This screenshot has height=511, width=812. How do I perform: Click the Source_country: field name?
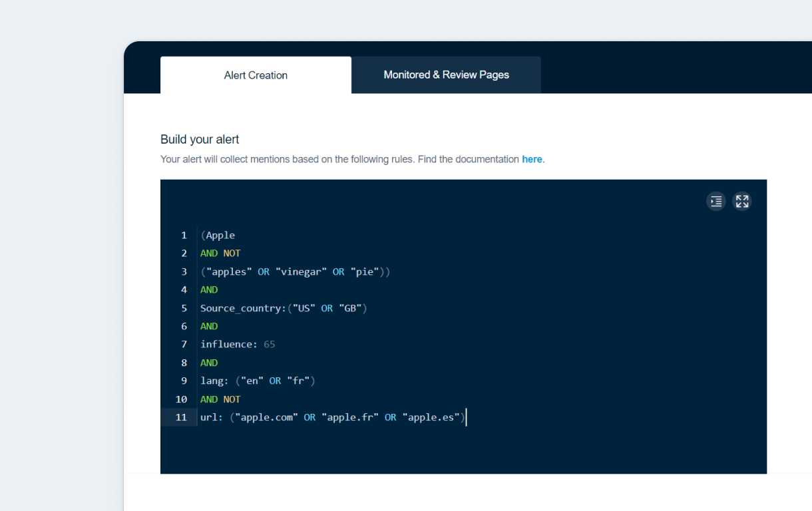(x=244, y=308)
